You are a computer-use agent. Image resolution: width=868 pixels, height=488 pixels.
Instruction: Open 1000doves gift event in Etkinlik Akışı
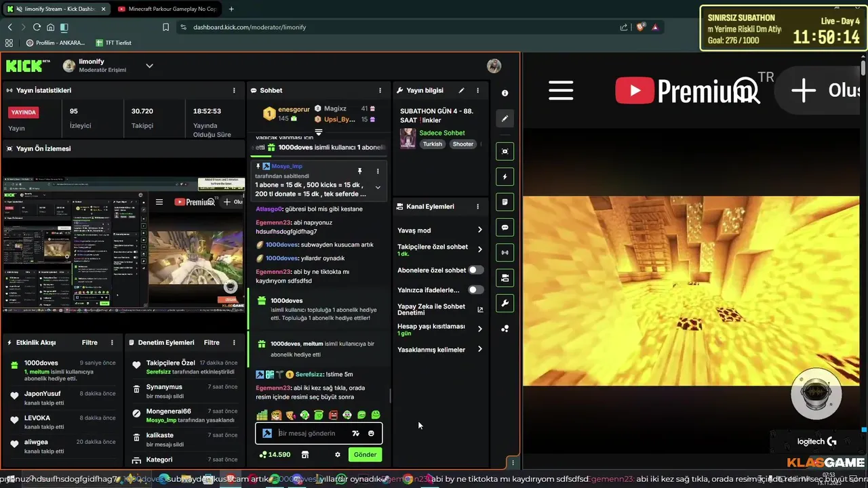pyautogui.click(x=62, y=371)
